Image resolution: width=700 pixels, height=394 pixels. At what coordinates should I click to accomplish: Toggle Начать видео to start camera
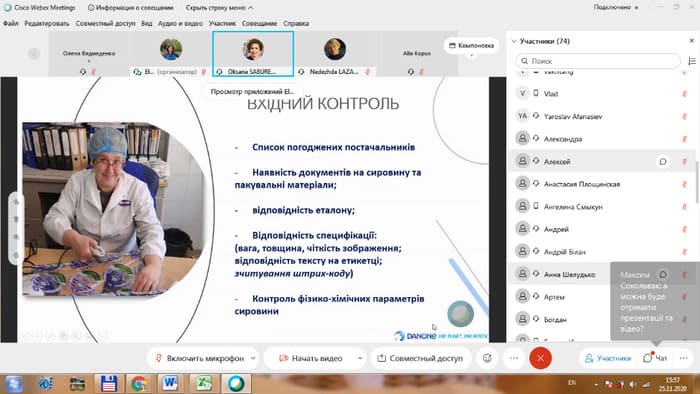point(311,358)
